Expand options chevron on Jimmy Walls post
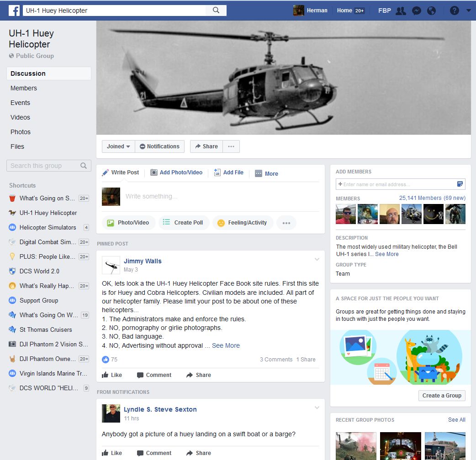This screenshot has width=476, height=460. [317, 259]
